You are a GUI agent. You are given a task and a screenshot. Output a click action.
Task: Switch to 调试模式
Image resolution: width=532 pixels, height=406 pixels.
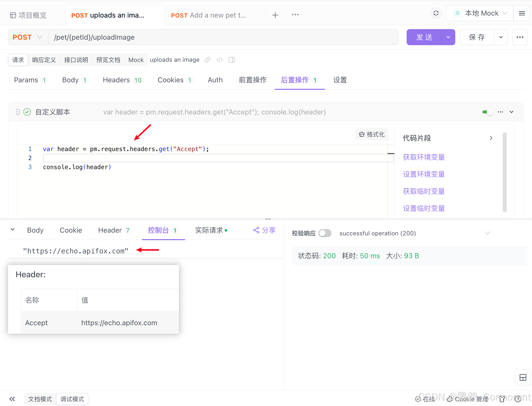(72, 399)
